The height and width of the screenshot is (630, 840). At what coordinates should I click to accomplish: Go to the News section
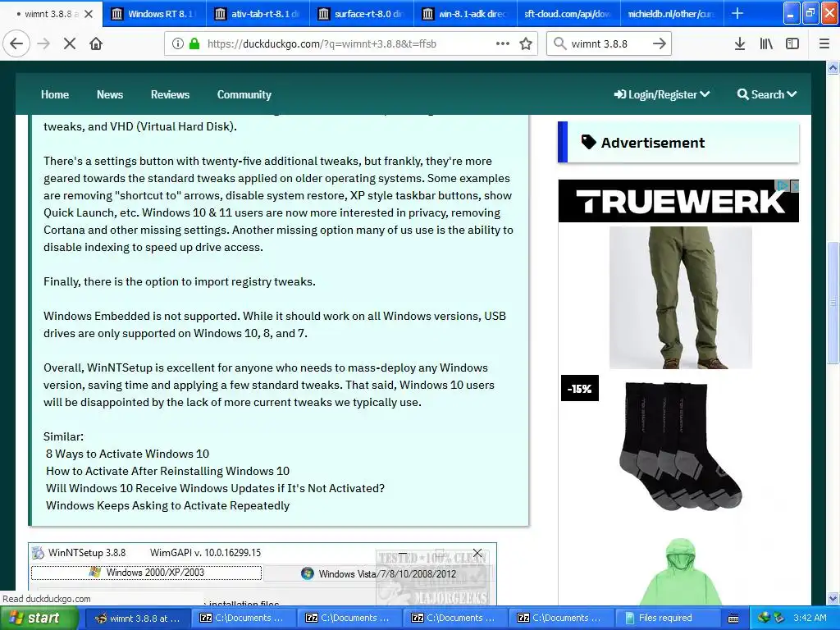(110, 94)
